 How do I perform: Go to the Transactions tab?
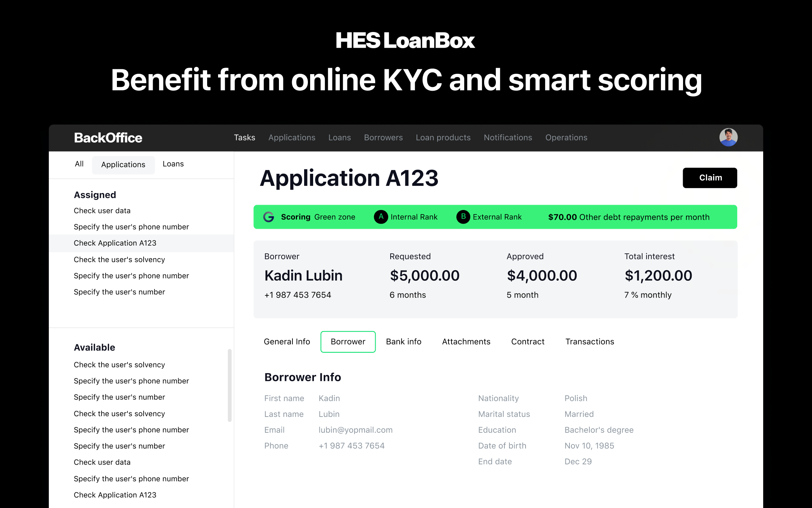point(589,342)
